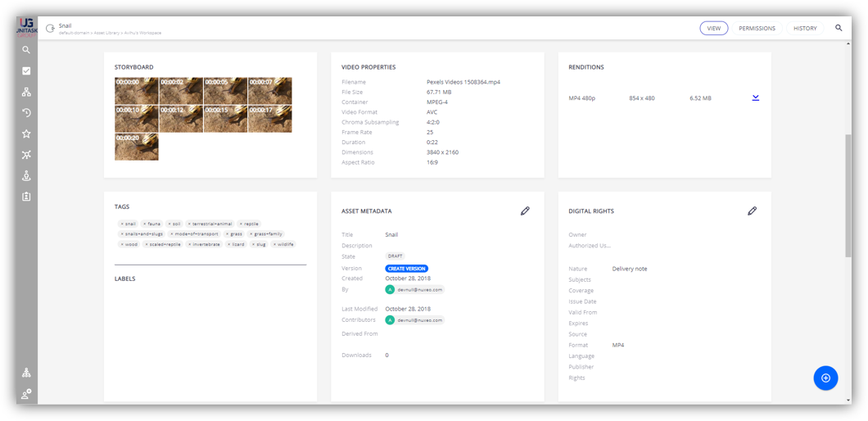Open the browse tree icon in sidebar

pyautogui.click(x=26, y=92)
